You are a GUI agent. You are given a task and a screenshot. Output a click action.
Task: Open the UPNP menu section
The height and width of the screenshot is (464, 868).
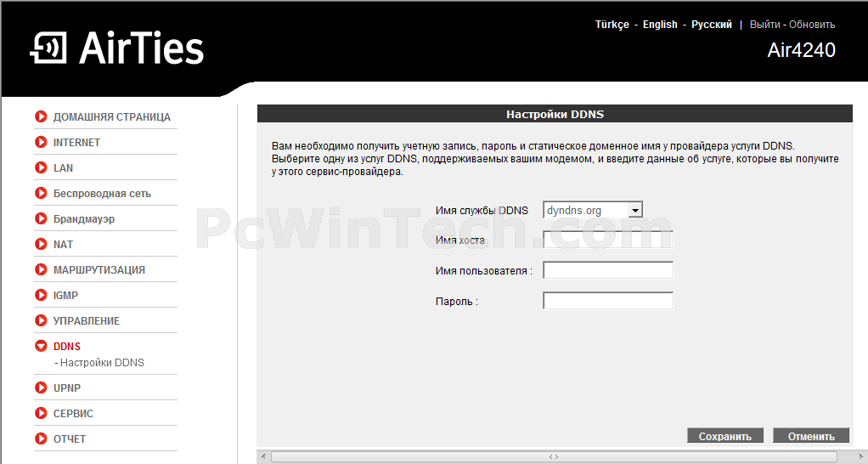pos(67,388)
